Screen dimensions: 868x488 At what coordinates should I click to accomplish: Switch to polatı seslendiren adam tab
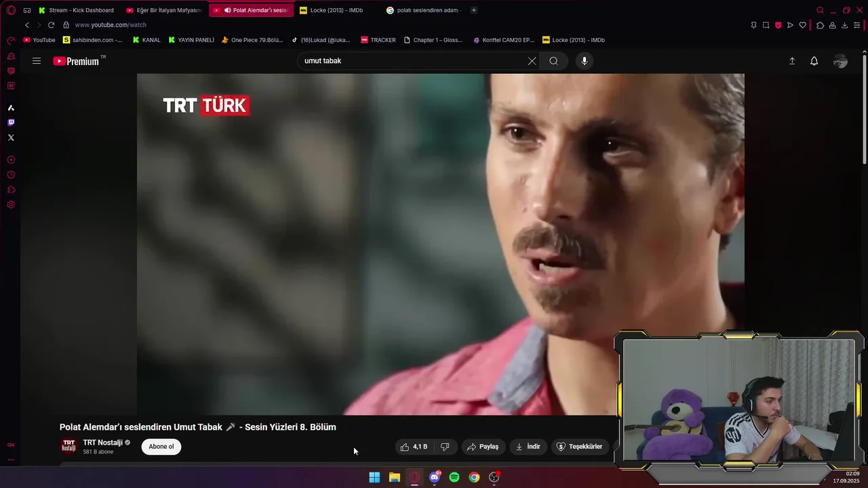click(425, 10)
